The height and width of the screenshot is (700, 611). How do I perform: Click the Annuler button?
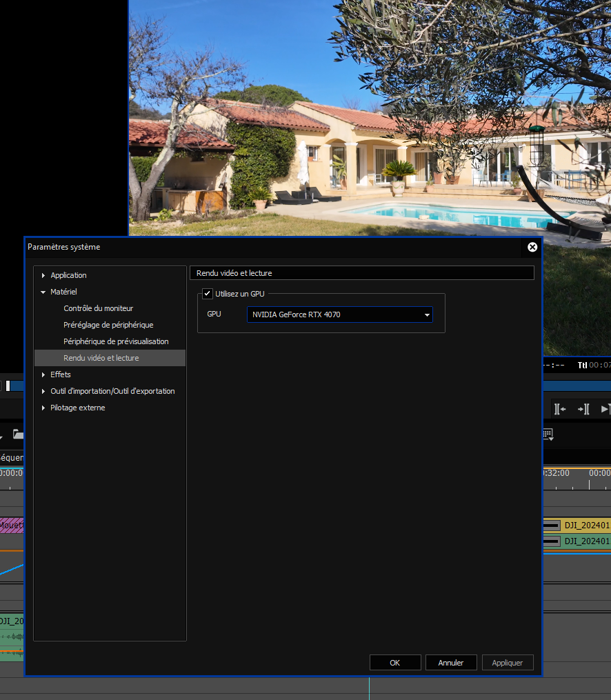451,663
